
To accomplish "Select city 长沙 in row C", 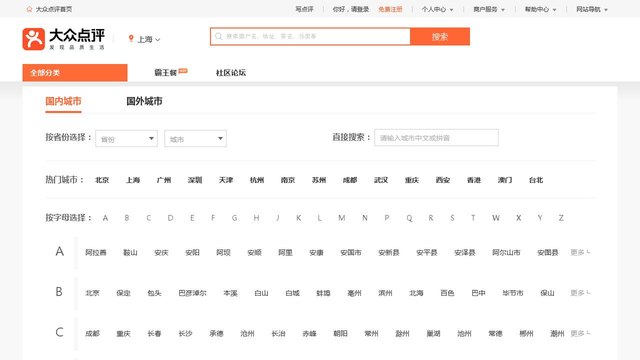I will pos(185,333).
